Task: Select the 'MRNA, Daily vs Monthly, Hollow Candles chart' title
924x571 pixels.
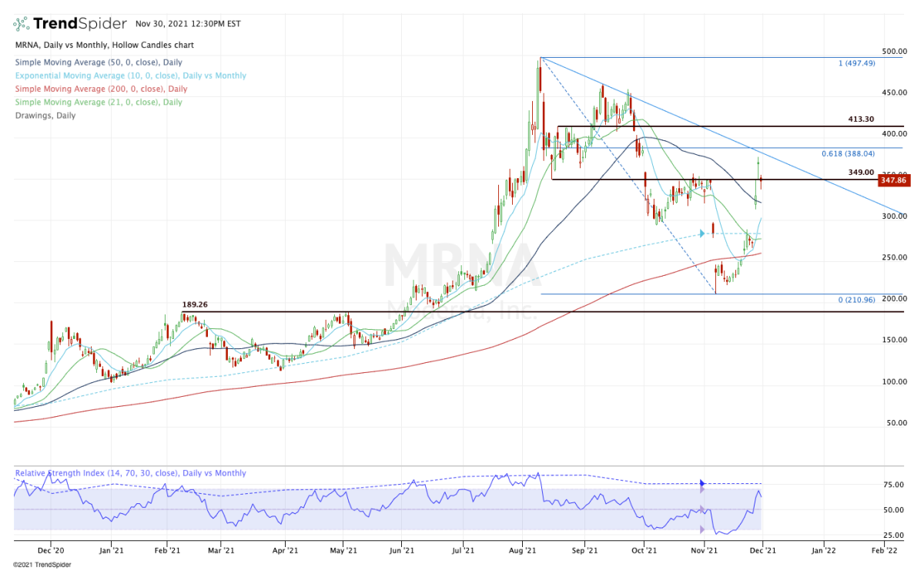Action: tap(104, 46)
